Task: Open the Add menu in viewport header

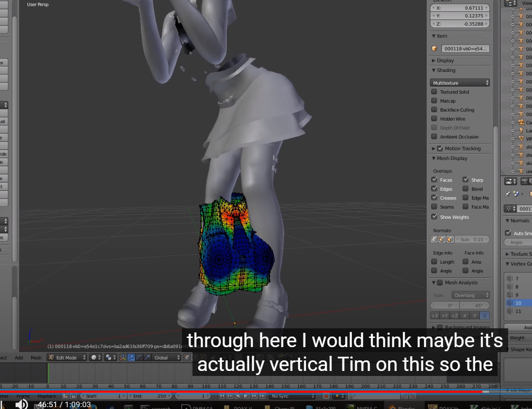Action: (x=19, y=358)
